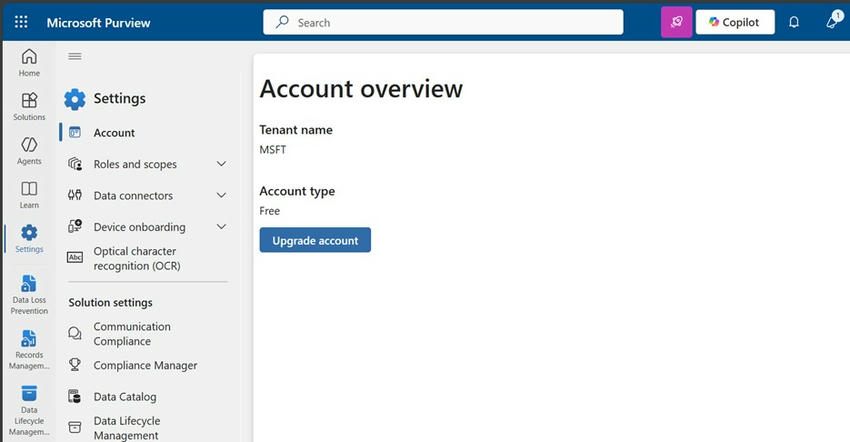
Task: Click the Account item icon
Action: [75, 132]
